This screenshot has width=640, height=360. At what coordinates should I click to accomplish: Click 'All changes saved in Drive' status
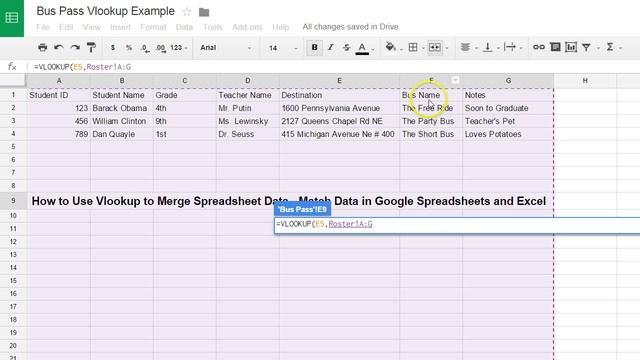[x=350, y=27]
